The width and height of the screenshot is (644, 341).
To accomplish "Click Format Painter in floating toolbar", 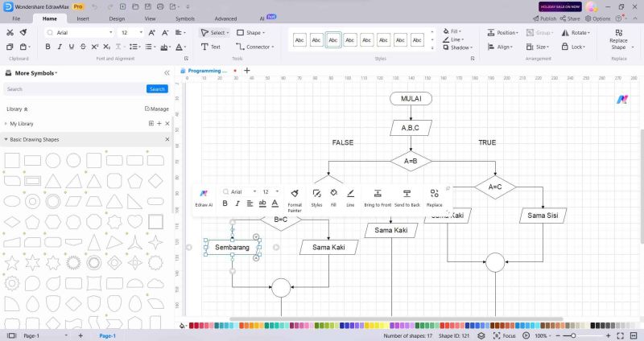I will click(295, 201).
